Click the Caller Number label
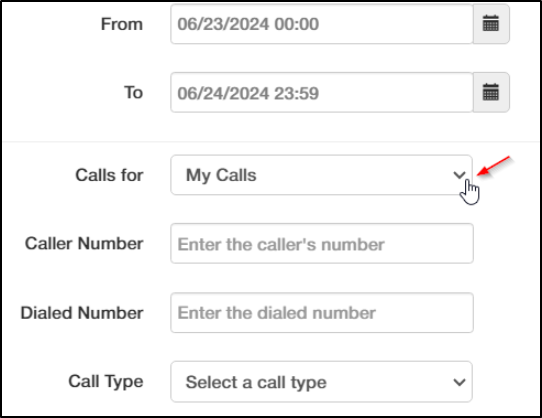542x418 pixels. click(84, 243)
